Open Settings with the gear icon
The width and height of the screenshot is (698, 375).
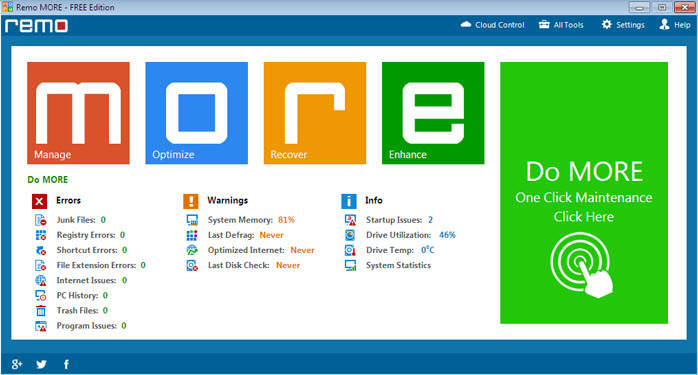click(x=623, y=25)
